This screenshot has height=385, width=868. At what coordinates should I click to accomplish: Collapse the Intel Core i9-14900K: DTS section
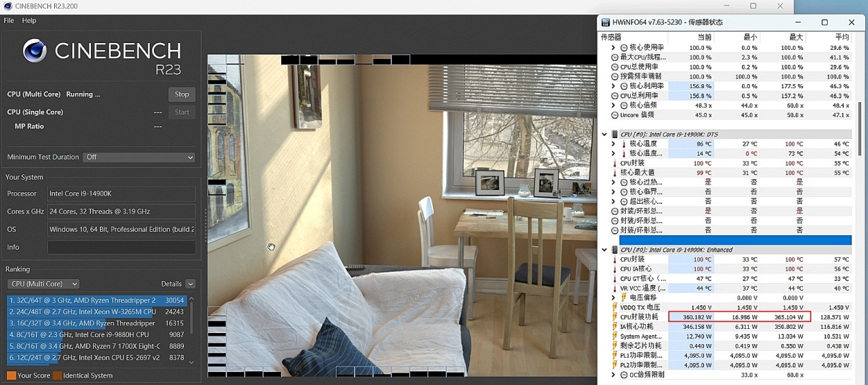coord(604,135)
